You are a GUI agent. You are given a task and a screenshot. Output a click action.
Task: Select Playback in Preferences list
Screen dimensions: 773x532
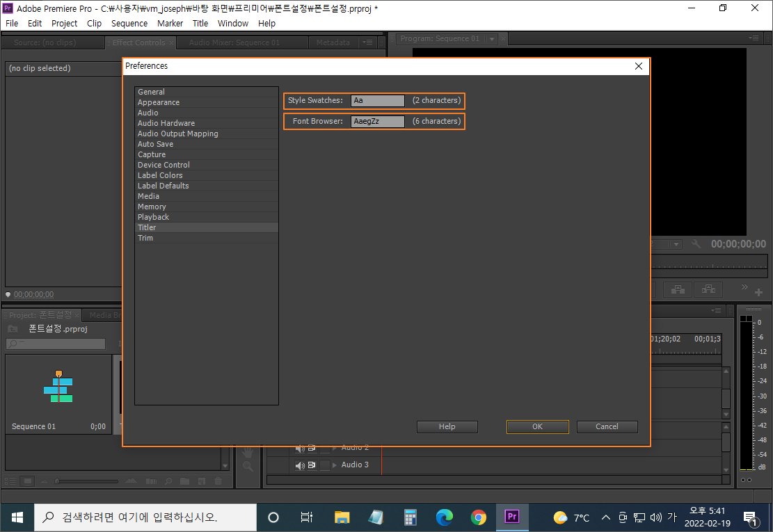click(x=206, y=217)
